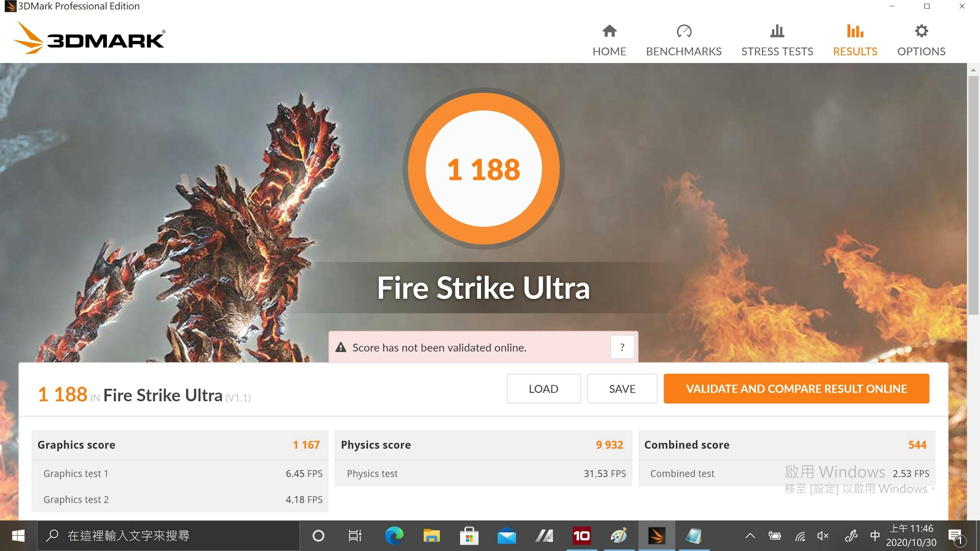The height and width of the screenshot is (551, 980).
Task: Click the 3DMark logo
Action: 89,38
